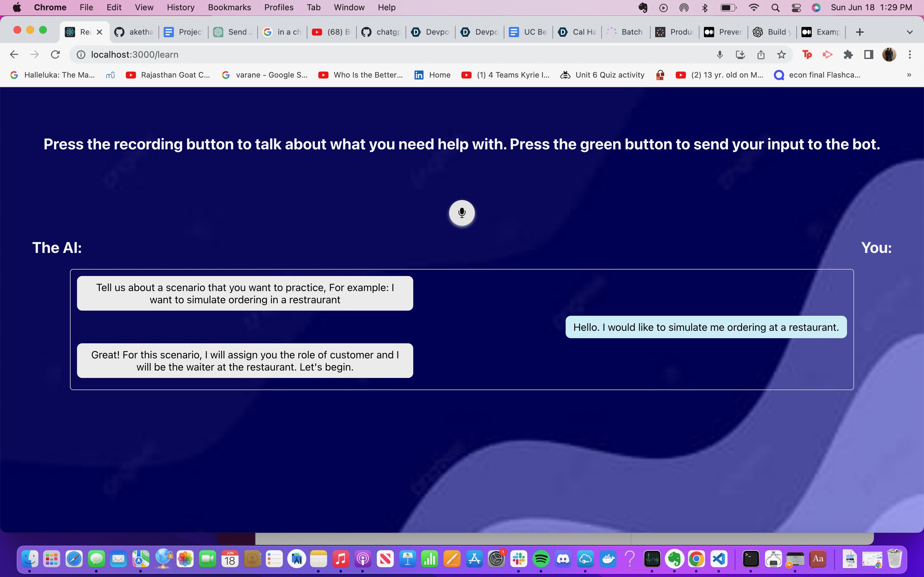This screenshot has width=924, height=577.
Task: Toggle the Wi-Fi menu bar icon
Action: point(753,8)
